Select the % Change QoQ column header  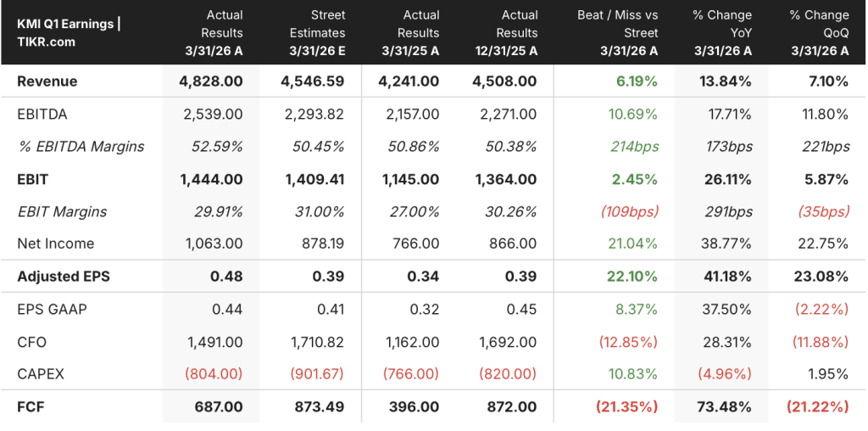tap(819, 33)
